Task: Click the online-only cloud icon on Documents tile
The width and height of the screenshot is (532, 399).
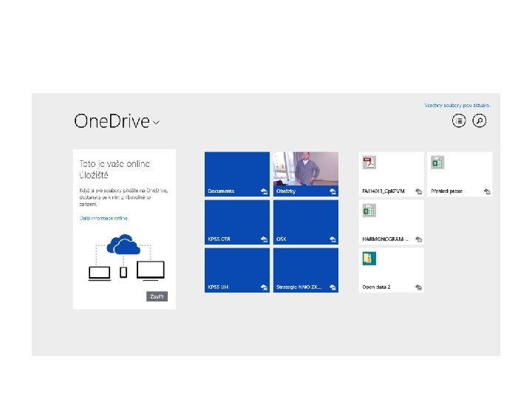Action: click(264, 191)
